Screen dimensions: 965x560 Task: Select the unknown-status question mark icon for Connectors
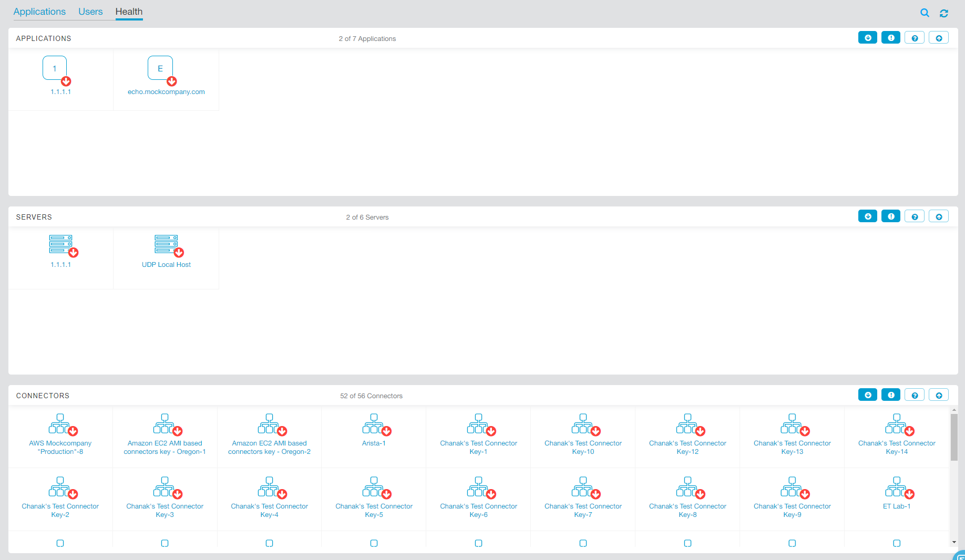(x=915, y=395)
